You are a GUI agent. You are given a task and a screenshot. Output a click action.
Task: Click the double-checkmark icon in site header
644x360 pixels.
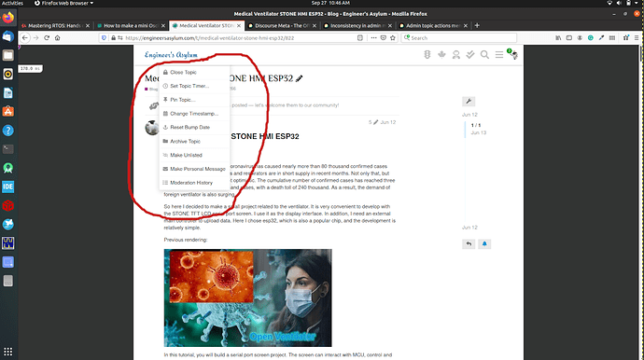pos(470,55)
